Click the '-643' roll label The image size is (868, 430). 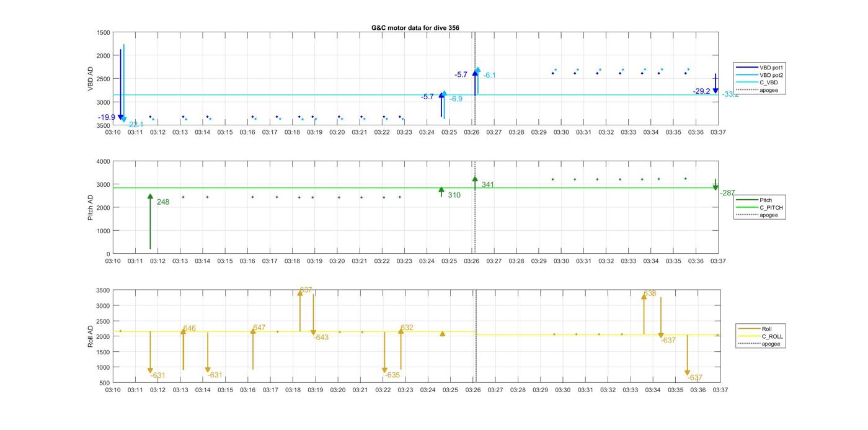(x=321, y=338)
